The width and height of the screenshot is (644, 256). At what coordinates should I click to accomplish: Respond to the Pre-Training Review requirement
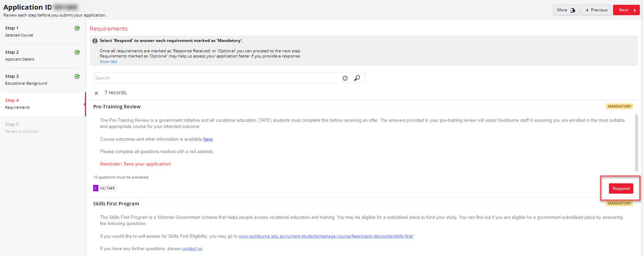click(x=621, y=189)
